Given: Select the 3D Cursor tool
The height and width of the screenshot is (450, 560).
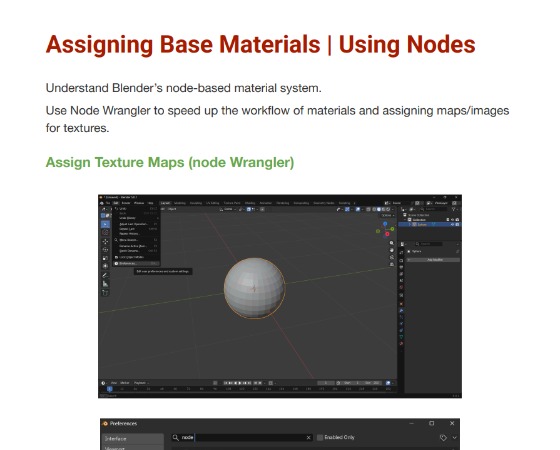Looking at the screenshot, I should tap(105, 232).
